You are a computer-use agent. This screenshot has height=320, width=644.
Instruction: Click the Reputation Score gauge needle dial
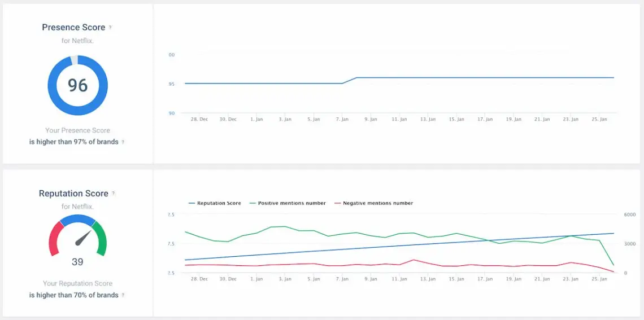coord(77,235)
